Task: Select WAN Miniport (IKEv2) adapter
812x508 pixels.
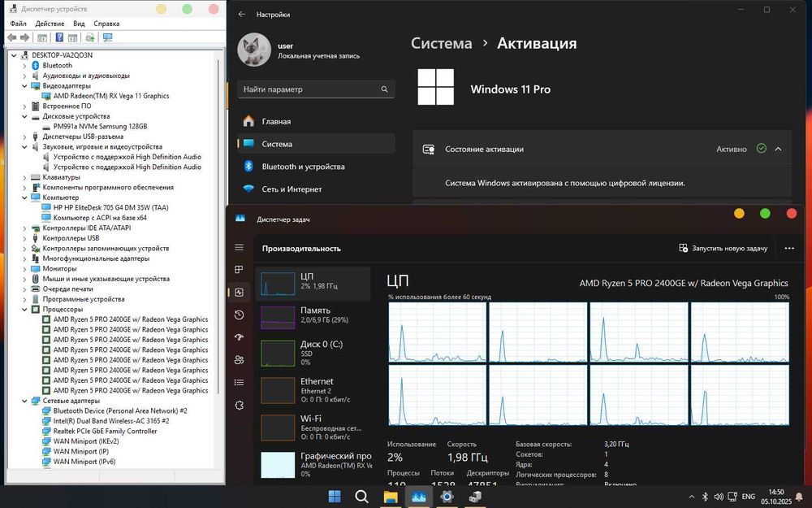Action: click(x=86, y=441)
